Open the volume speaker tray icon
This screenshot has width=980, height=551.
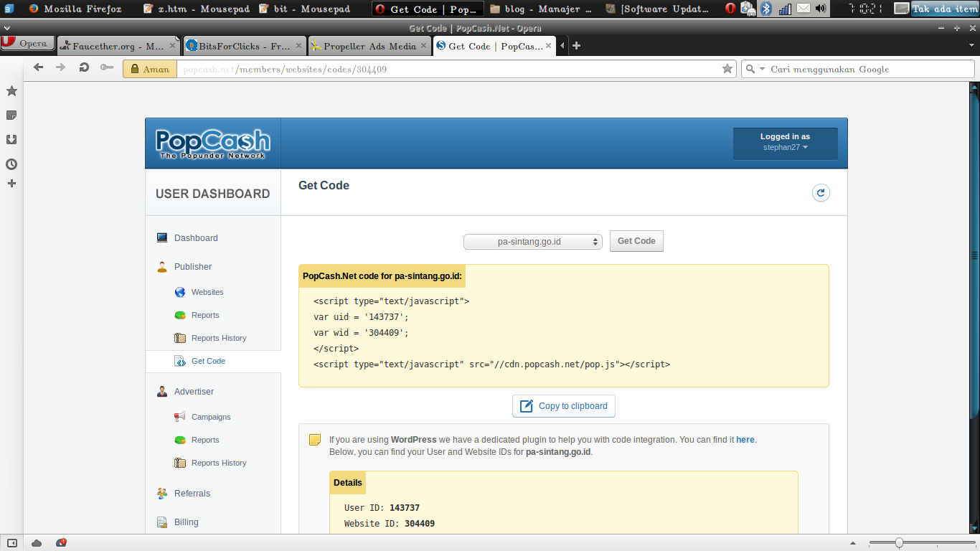821,9
